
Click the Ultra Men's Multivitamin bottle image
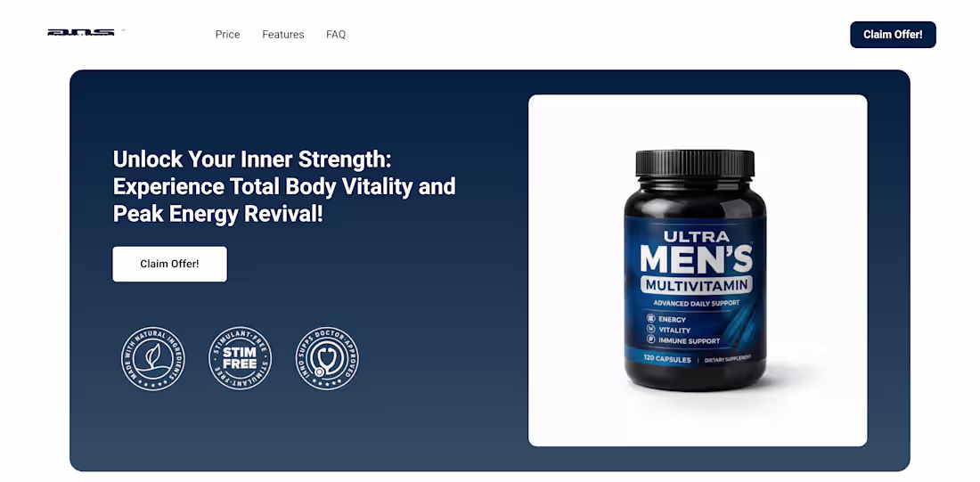pyautogui.click(x=695, y=270)
